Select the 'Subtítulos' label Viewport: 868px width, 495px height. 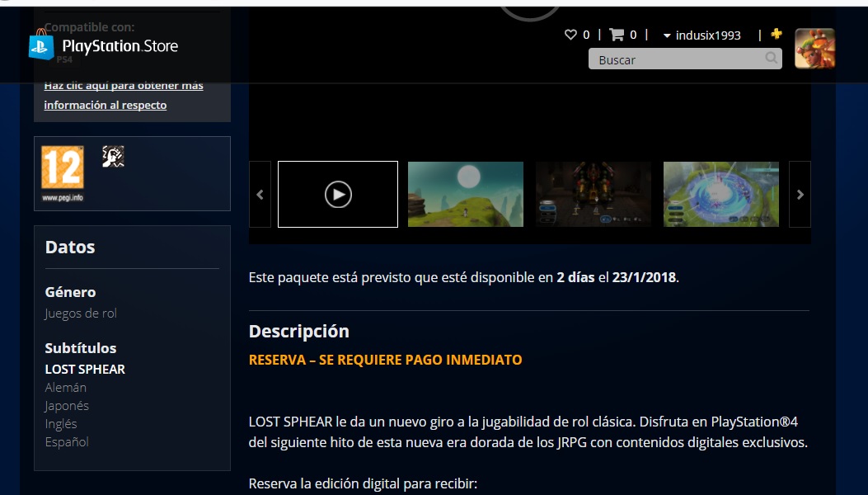81,348
